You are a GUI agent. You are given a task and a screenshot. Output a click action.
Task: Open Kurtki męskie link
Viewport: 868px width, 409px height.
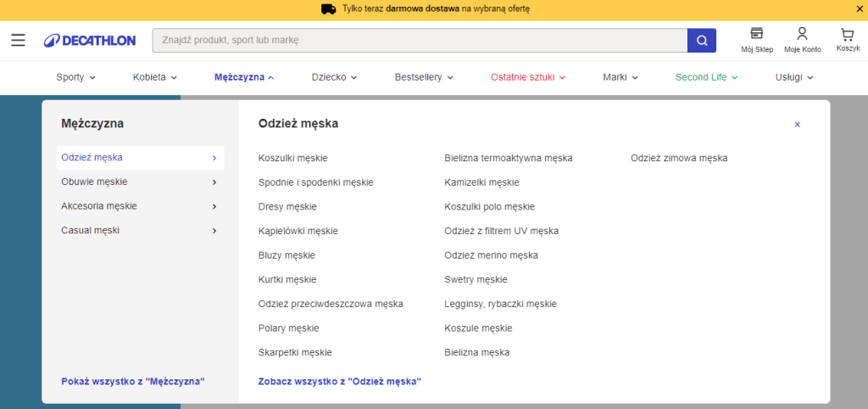pos(287,280)
